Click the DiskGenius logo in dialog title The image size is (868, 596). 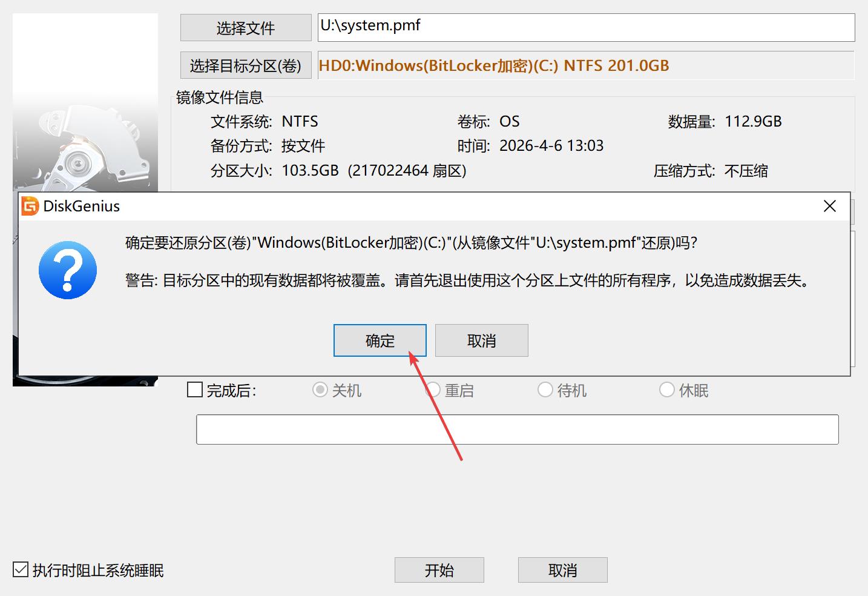coord(30,207)
